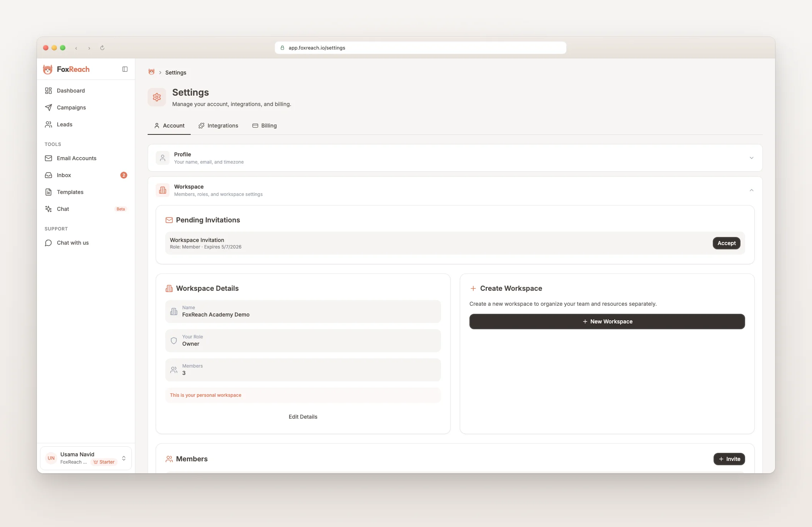Expand the Profile section chevron

coord(751,158)
